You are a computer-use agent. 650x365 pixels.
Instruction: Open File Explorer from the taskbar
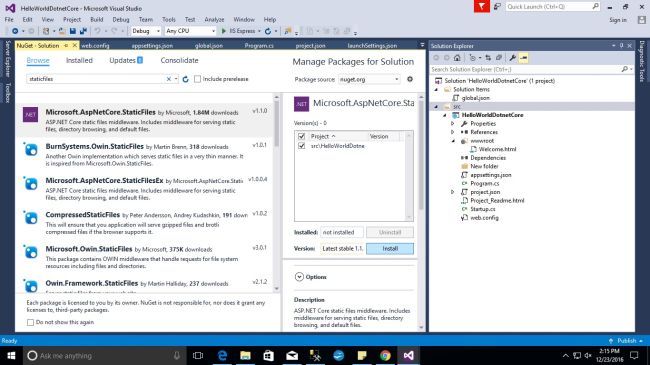[x=245, y=355]
